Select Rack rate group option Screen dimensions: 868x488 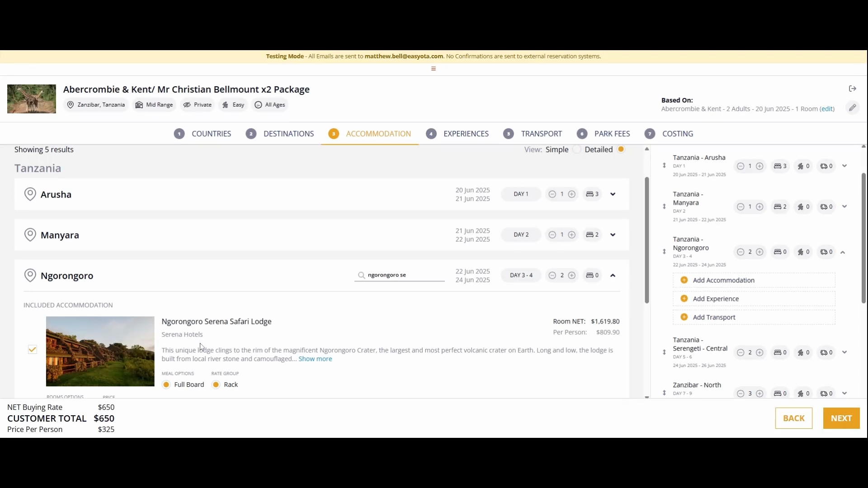point(216,385)
